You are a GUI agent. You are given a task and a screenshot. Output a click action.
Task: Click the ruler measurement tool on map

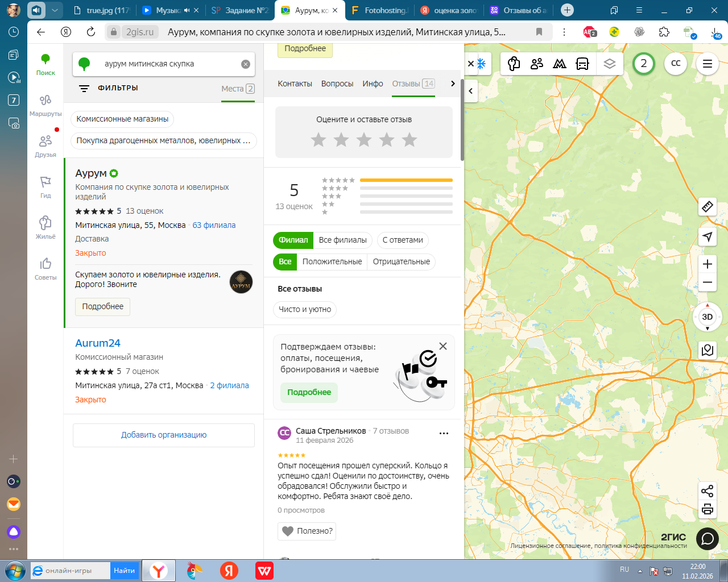click(708, 207)
